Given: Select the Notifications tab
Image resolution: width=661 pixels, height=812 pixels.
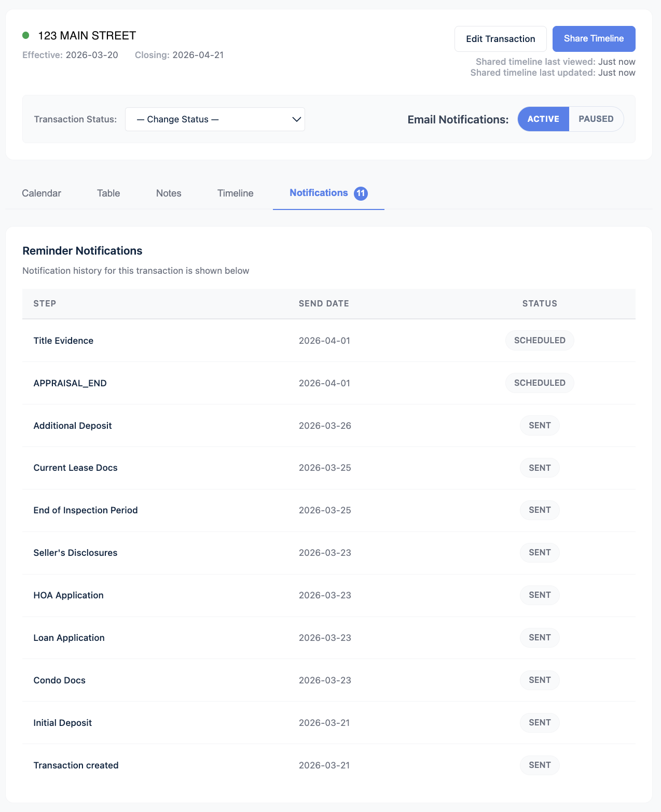Looking at the screenshot, I should 319,193.
